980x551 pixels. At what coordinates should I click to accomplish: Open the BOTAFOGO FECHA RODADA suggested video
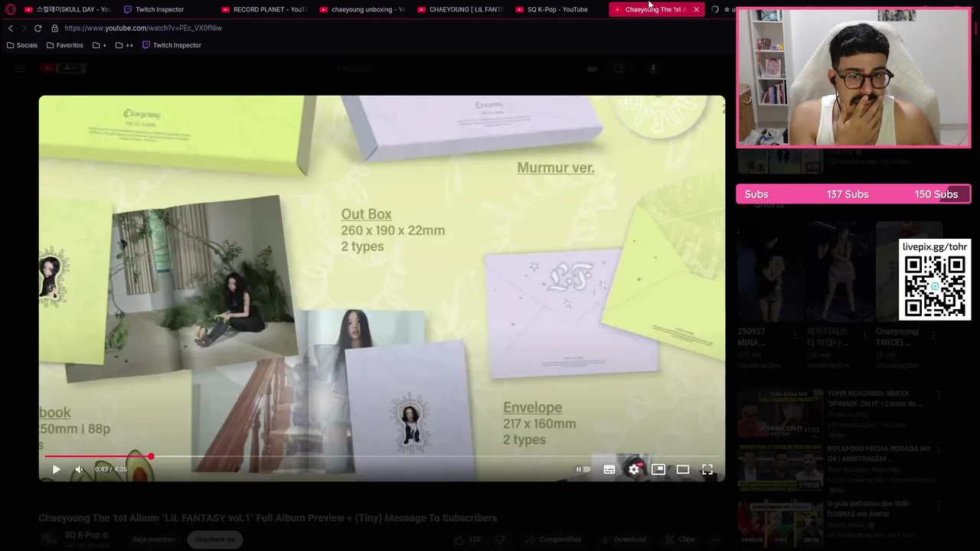pyautogui.click(x=838, y=468)
